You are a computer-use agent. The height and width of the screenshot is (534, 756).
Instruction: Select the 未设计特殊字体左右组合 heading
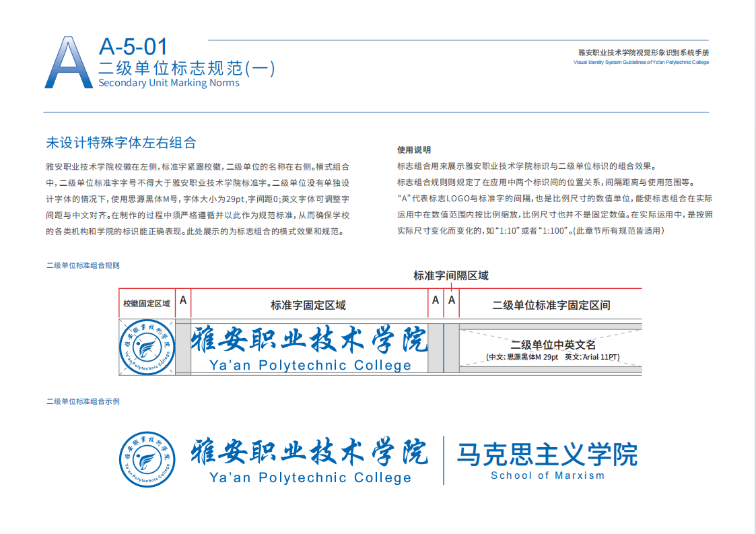tap(121, 143)
